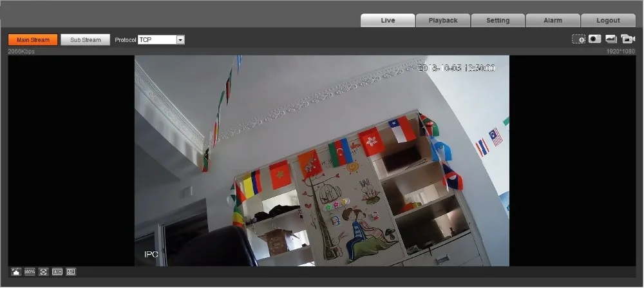
Task: Click the timestamp overlay on video
Action: 457,68
